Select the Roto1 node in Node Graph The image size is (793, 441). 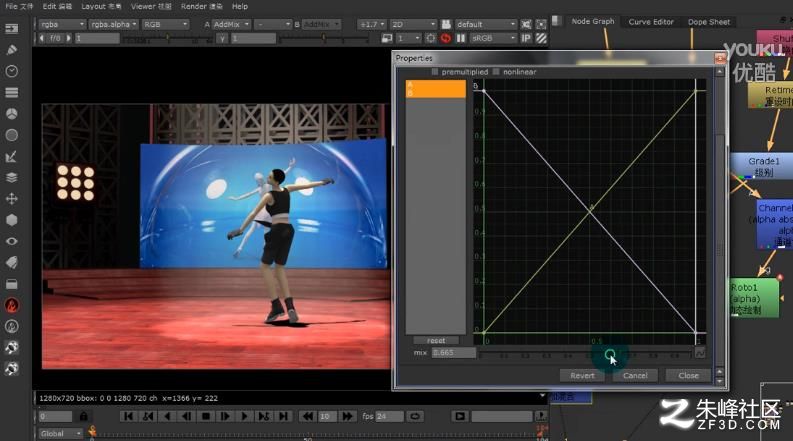pyautogui.click(x=754, y=298)
